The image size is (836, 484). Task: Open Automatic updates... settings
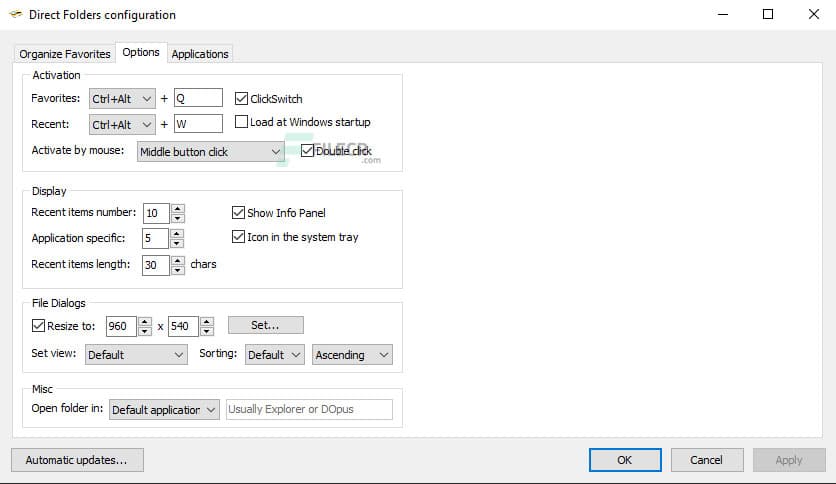[77, 460]
